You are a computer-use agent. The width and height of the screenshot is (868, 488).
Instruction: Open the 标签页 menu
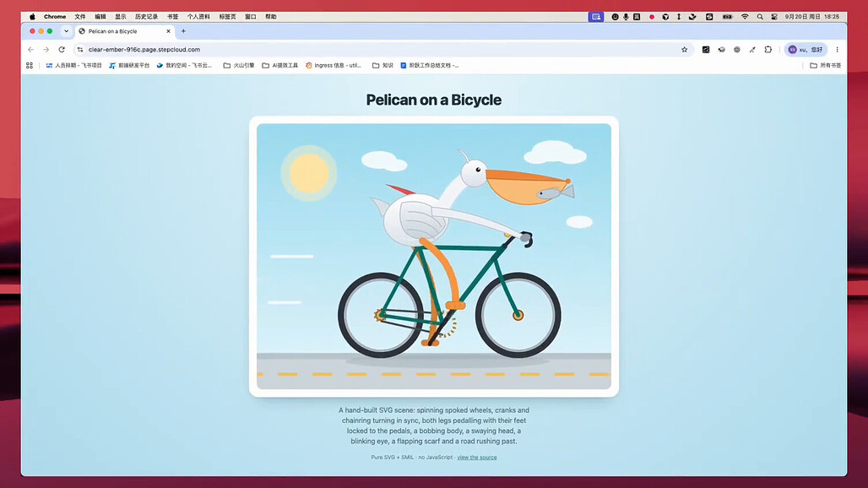[x=227, y=17]
